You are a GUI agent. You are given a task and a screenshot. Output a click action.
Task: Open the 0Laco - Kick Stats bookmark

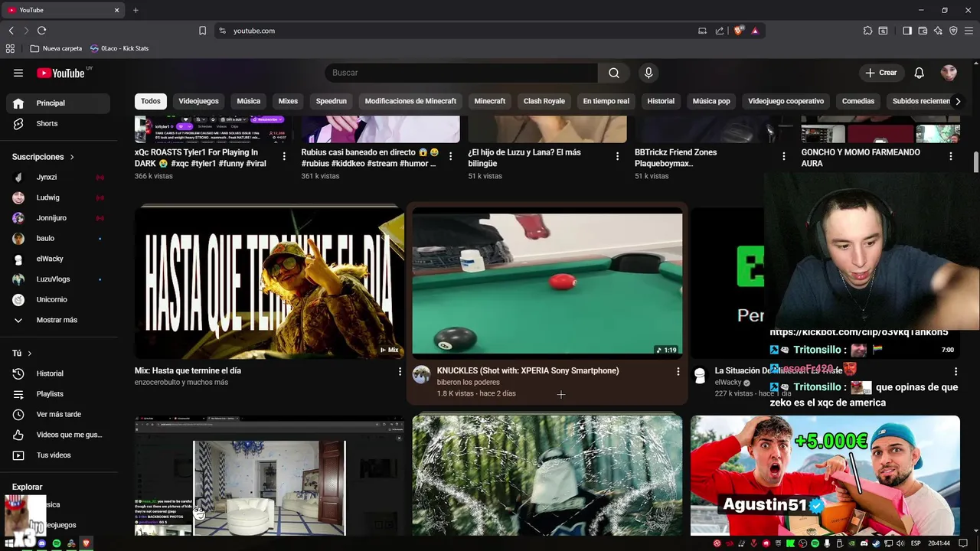119,48
